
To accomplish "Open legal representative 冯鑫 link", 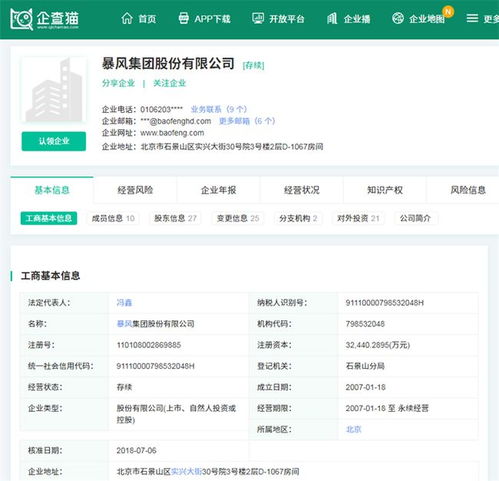I will 124,303.
